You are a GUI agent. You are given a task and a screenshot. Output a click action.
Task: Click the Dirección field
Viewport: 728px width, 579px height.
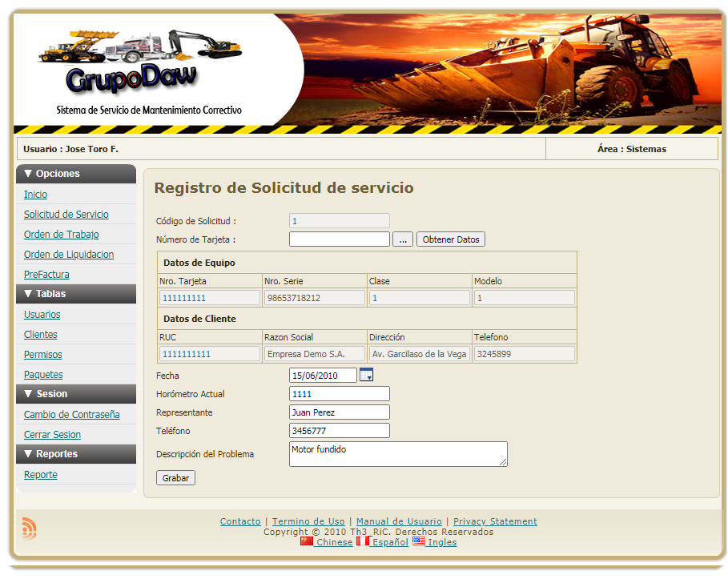point(420,354)
